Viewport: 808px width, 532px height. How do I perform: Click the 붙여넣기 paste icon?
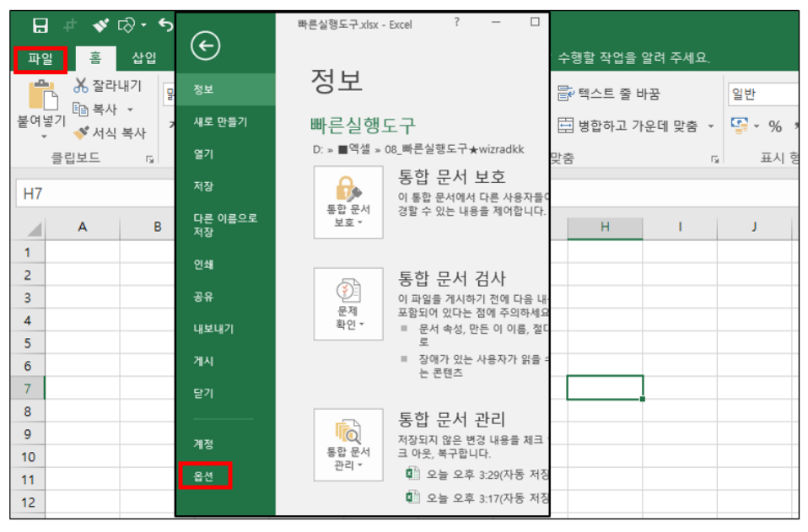(x=42, y=95)
